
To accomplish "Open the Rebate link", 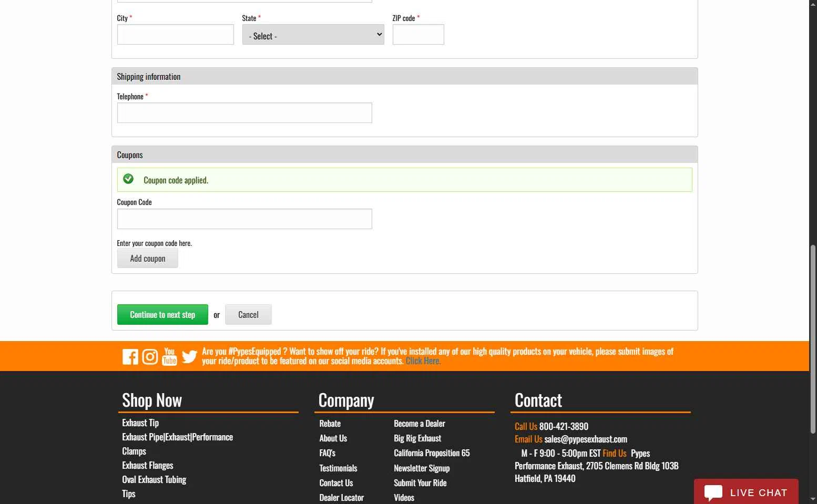I will click(330, 424).
